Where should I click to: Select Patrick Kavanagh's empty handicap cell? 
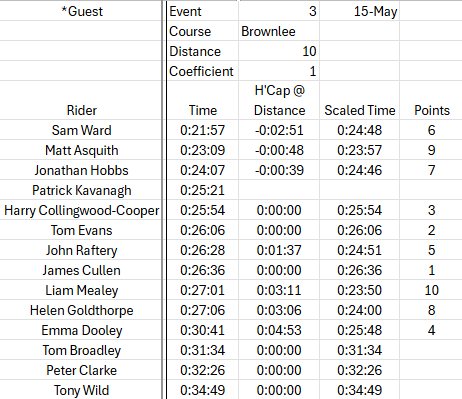(x=279, y=190)
